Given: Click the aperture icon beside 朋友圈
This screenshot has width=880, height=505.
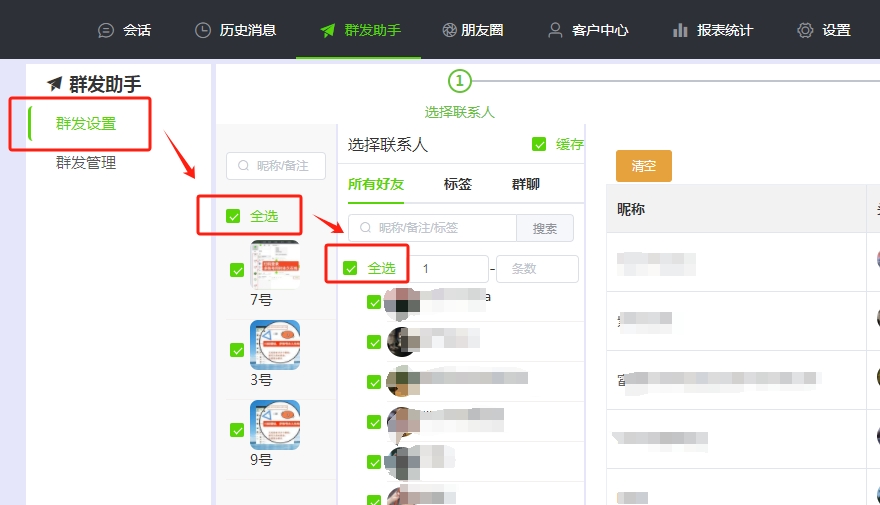Looking at the screenshot, I should click(450, 30).
